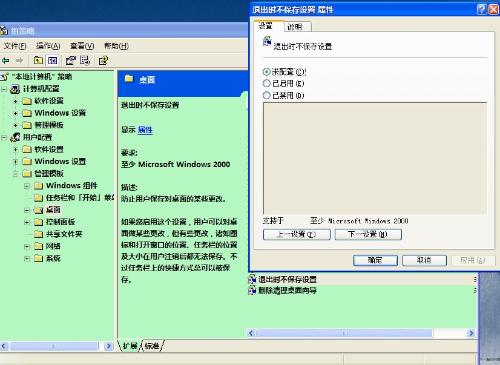The height and width of the screenshot is (365, 500).
Task: Expand 软件设置 under 计算机配置
Action: 15,101
